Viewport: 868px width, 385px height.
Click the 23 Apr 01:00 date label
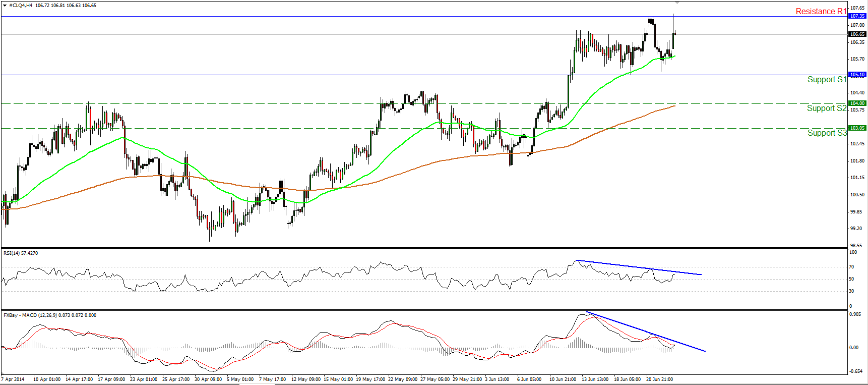[144, 379]
